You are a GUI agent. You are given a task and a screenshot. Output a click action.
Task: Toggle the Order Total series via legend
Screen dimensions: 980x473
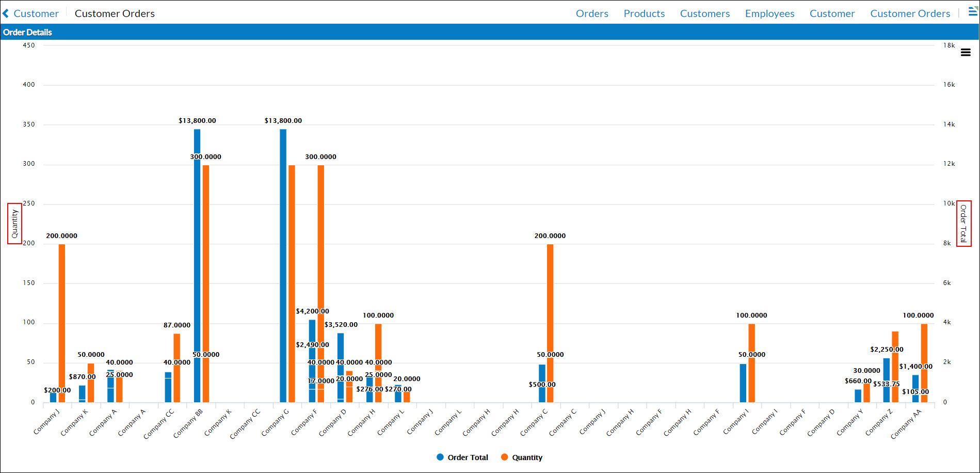click(x=467, y=457)
